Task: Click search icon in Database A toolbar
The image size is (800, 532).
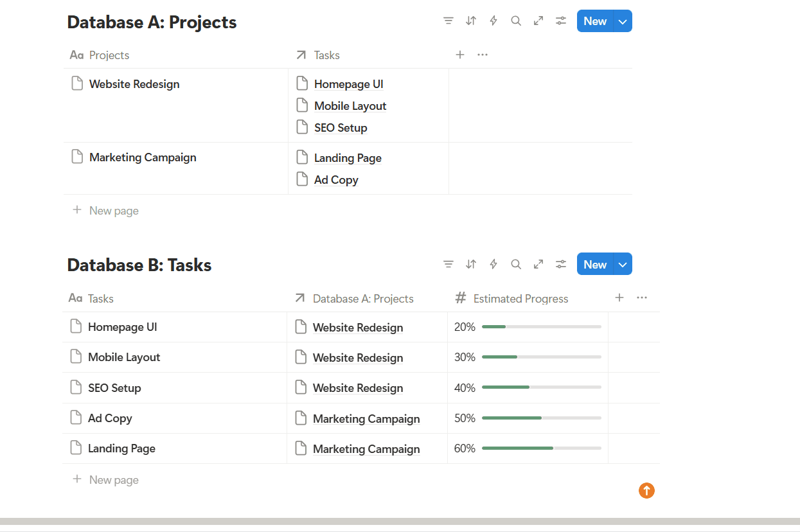Action: (516, 21)
